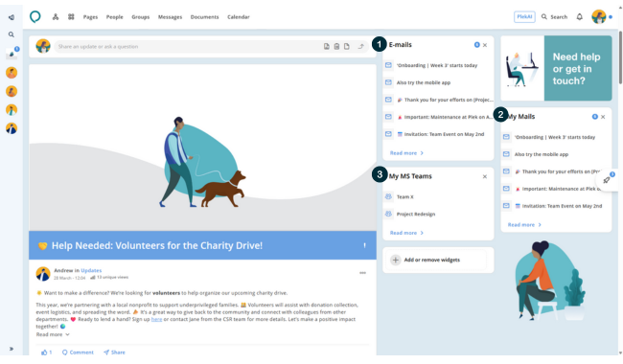This screenshot has width=623, height=364.
Task: Click the PlekAI button
Action: click(x=524, y=16)
